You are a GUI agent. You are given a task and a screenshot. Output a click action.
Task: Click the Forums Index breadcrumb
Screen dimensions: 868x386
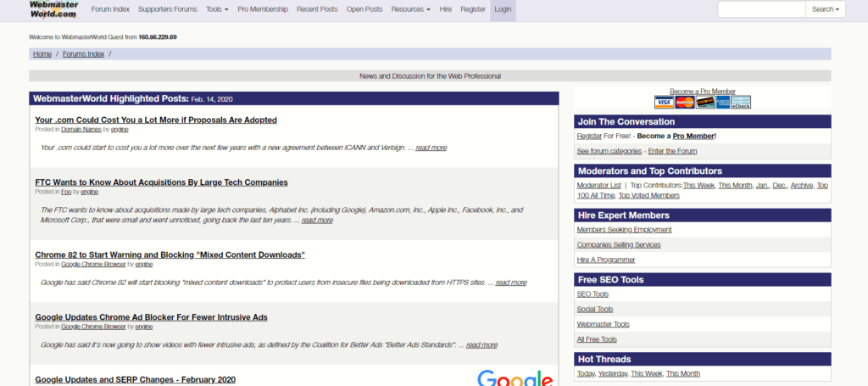(83, 54)
